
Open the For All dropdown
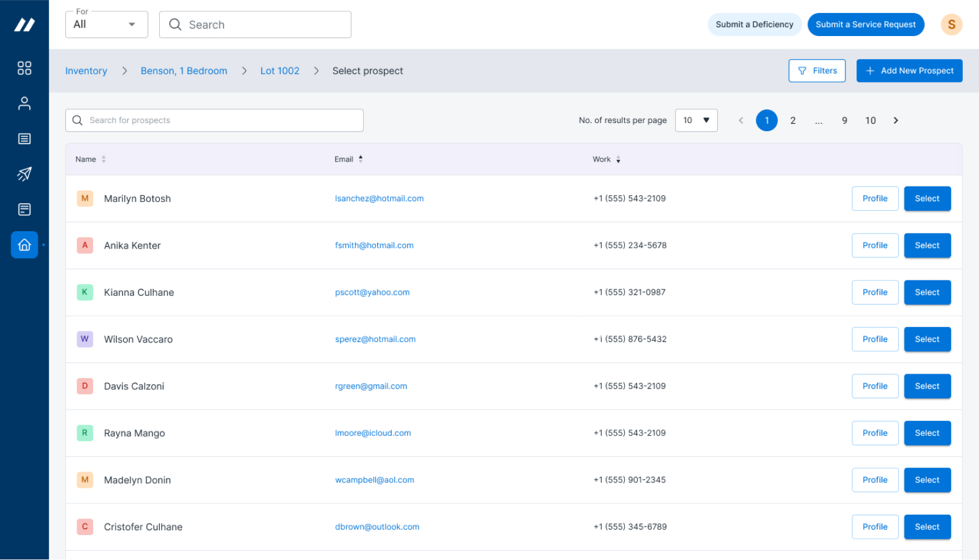click(106, 24)
